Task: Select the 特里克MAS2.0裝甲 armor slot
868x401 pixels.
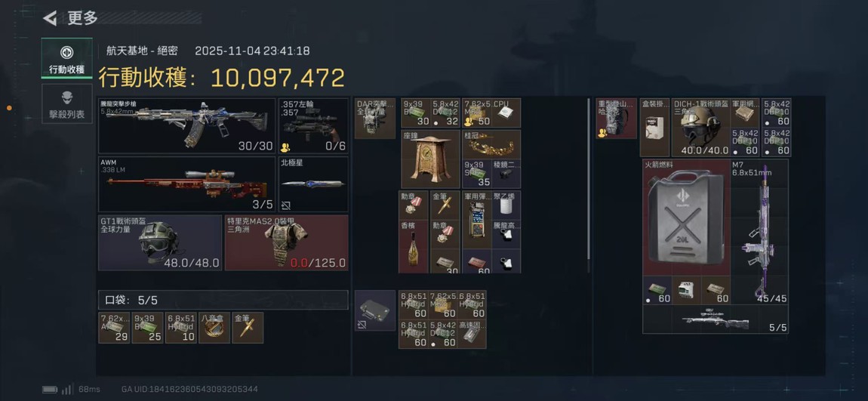Action: pyautogui.click(x=286, y=242)
